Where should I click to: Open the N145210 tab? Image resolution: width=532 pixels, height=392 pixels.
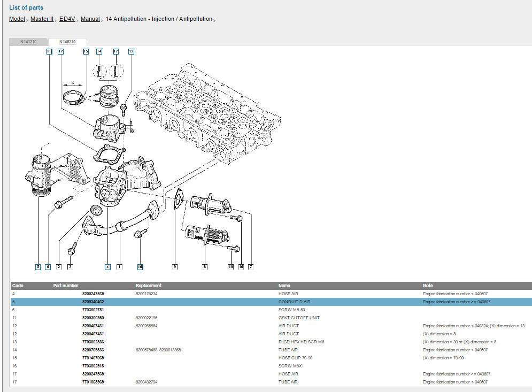[x=67, y=42]
